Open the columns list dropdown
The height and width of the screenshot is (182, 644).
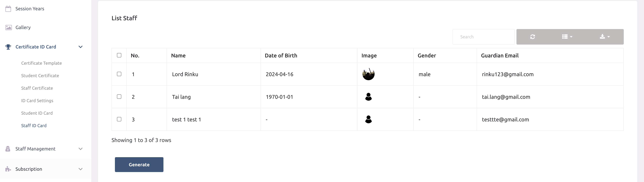point(567,37)
